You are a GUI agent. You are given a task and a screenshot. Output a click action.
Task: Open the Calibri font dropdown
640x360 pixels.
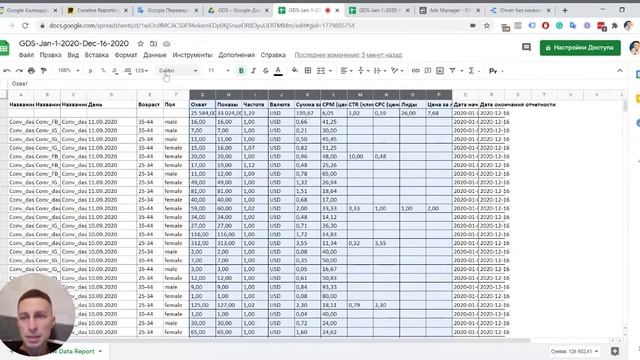coord(178,71)
